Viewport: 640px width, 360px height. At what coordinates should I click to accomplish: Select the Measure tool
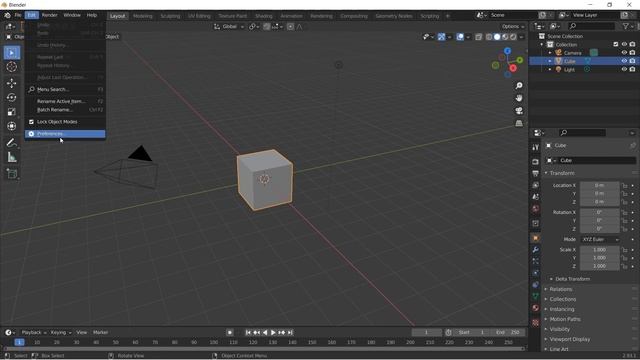tap(11, 157)
